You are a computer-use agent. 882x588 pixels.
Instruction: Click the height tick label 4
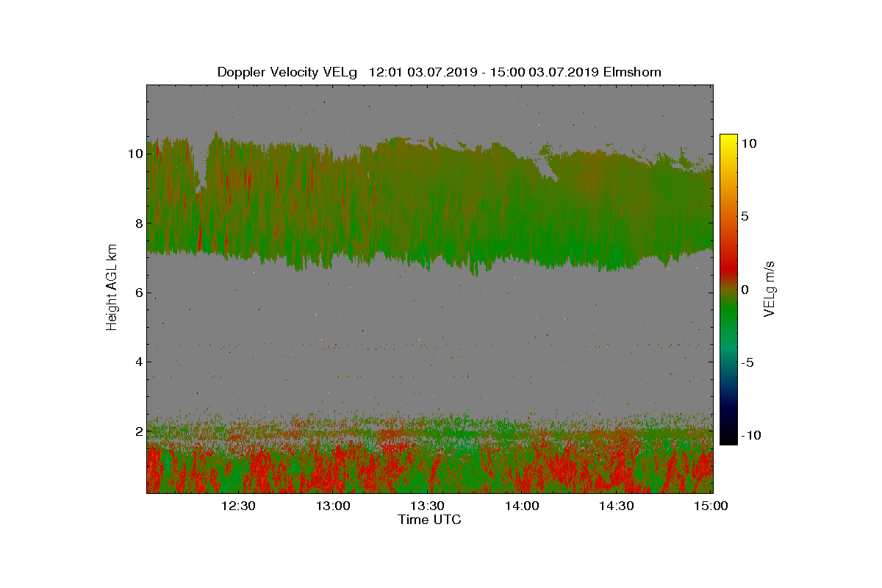137,362
